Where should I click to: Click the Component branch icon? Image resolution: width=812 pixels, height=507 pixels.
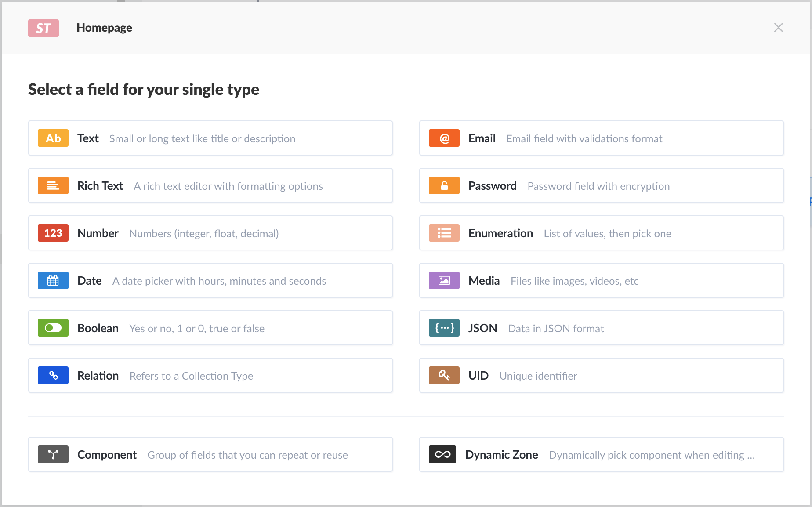pyautogui.click(x=53, y=454)
